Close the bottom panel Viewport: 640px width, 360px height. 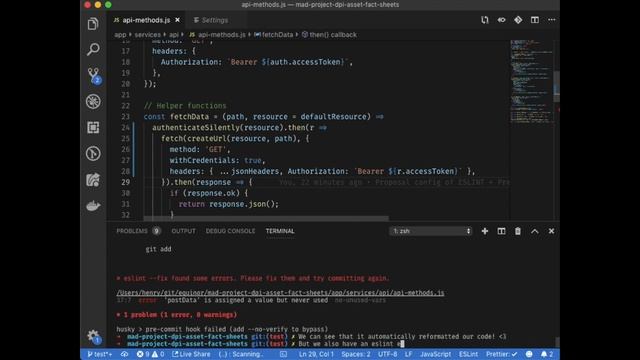pyautogui.click(x=551, y=231)
